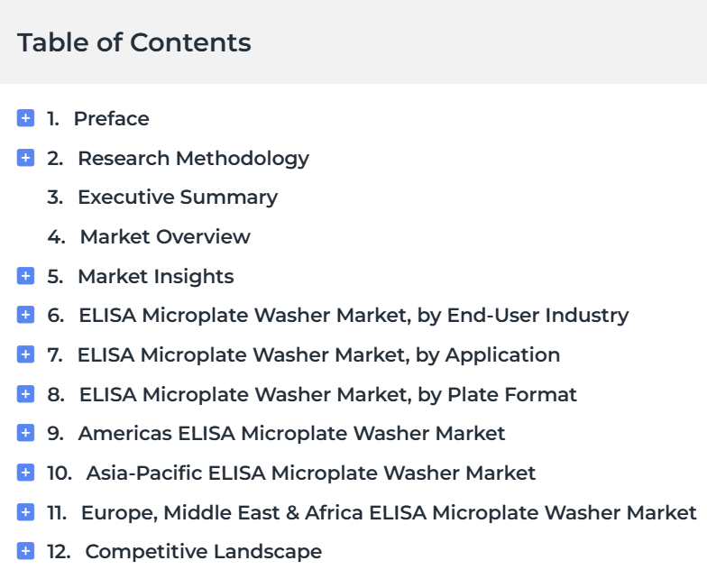Image resolution: width=707 pixels, height=588 pixels.
Task: Open ELISA Microplate Washer Market, by Plate Format
Action: tap(328, 395)
